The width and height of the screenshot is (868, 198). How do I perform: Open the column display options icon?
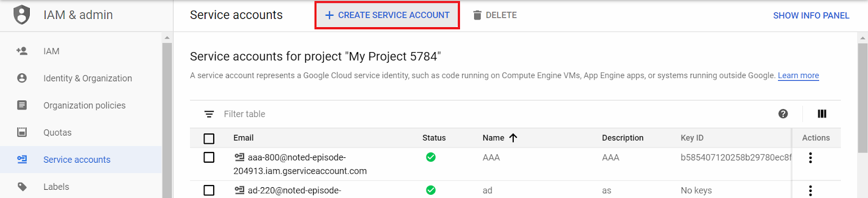[822, 113]
